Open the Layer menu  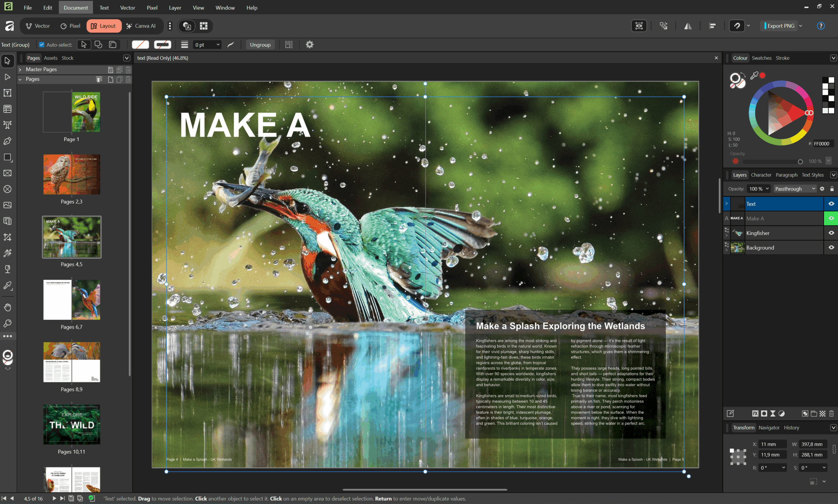click(175, 8)
